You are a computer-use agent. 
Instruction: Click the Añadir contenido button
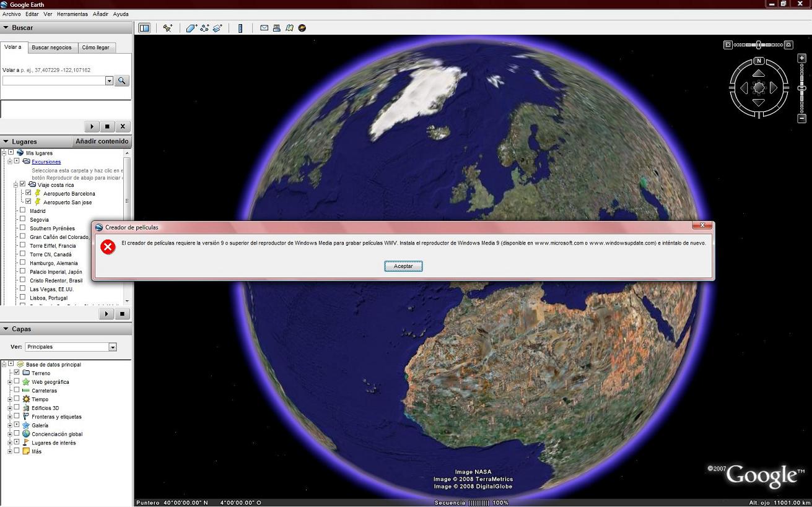coord(102,141)
